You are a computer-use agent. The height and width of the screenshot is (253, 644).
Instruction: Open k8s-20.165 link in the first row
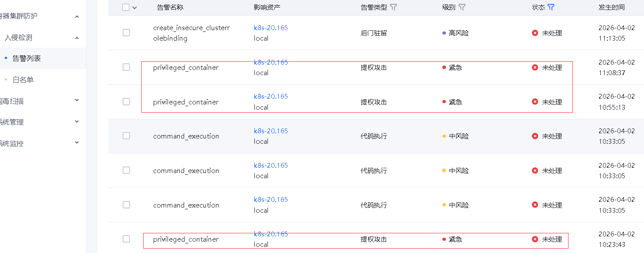coord(271,28)
